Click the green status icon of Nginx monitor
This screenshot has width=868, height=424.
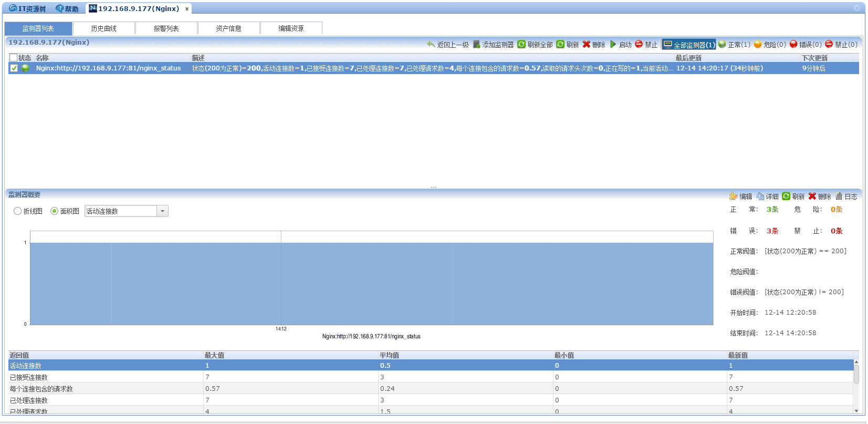25,68
